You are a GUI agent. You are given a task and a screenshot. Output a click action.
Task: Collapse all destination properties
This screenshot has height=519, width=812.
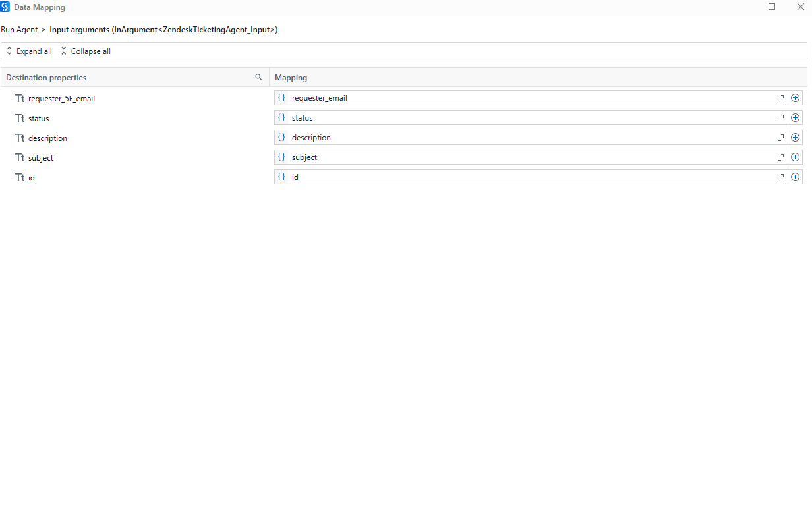(x=86, y=51)
